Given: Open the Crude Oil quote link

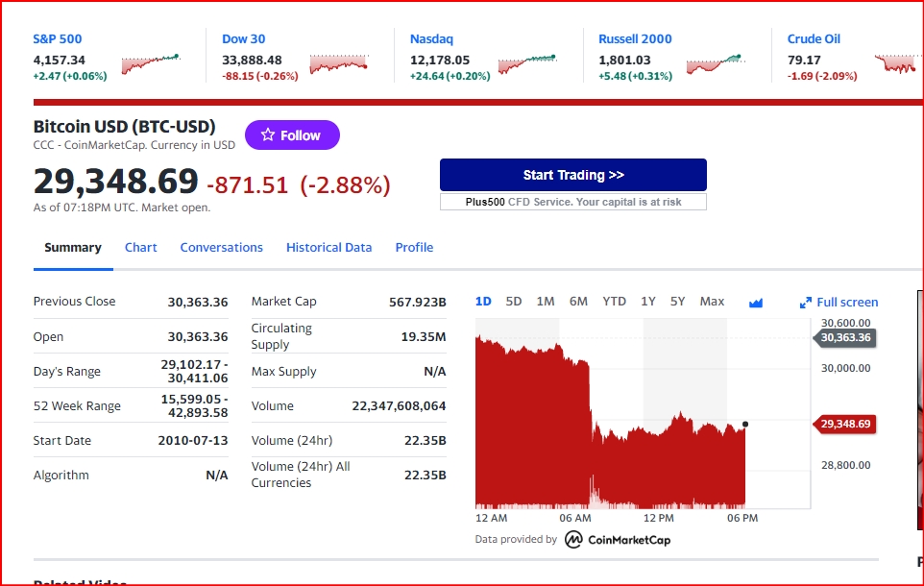Looking at the screenshot, I should 814,39.
